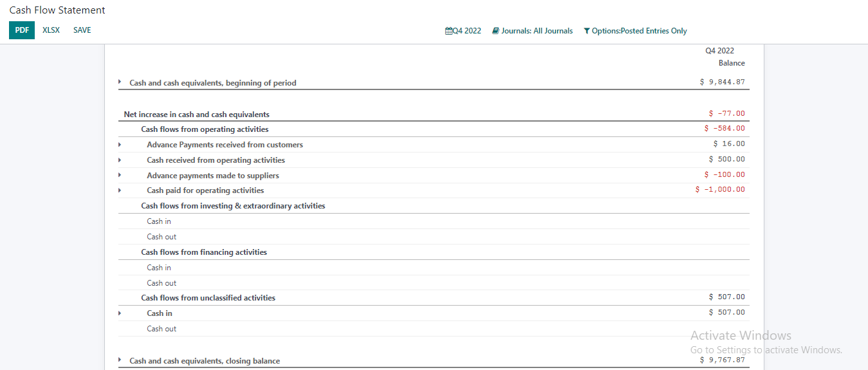The image size is (868, 370).
Task: Expand Cash and cash equivalents, beginning of period
Action: click(x=120, y=82)
